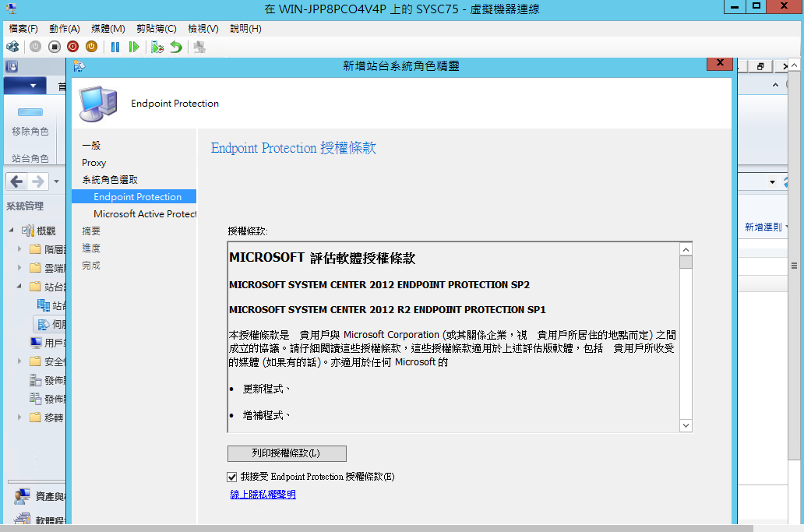Pause the virtual machine
Viewport: 804px width, 532px height.
click(115, 48)
